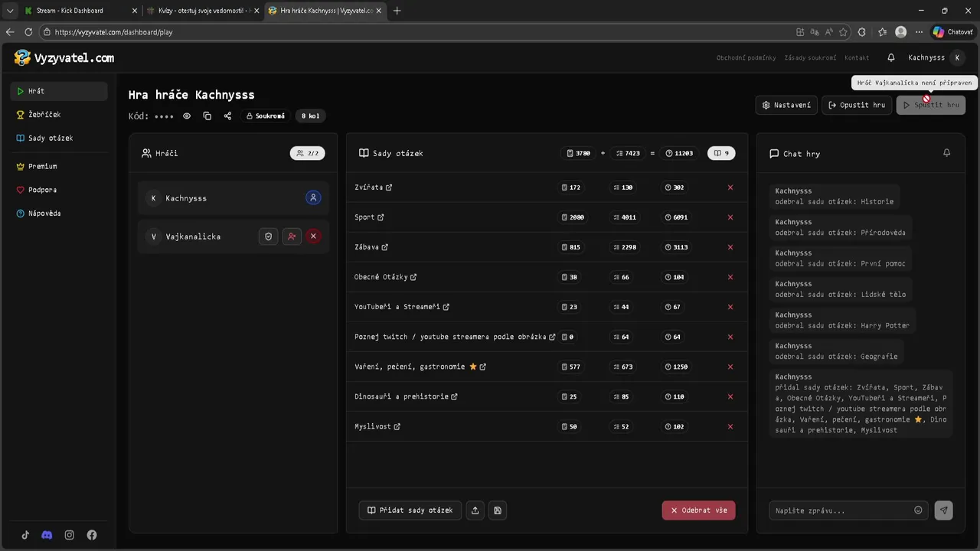Viewport: 980px width, 551px height.
Task: Open Sport set external link
Action: click(x=381, y=217)
